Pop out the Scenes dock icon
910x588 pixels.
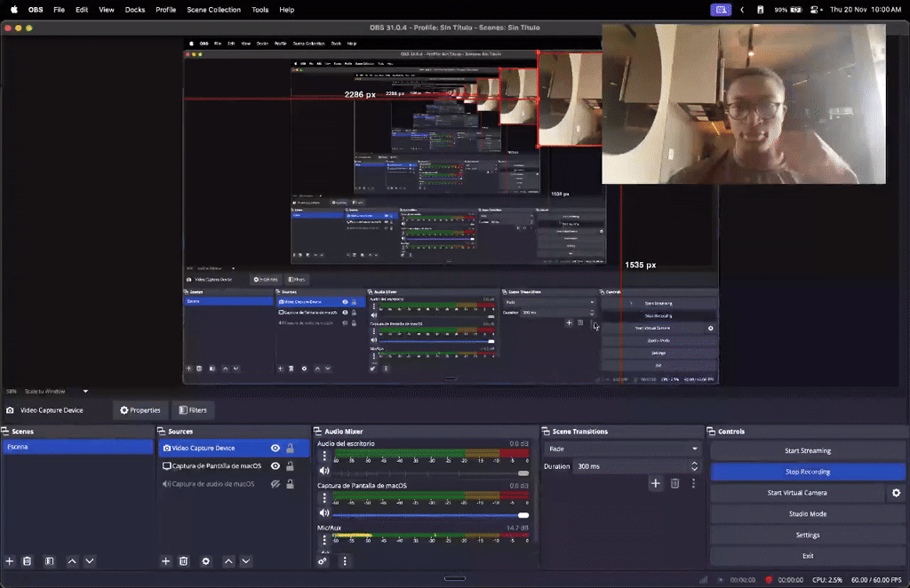pos(4,431)
